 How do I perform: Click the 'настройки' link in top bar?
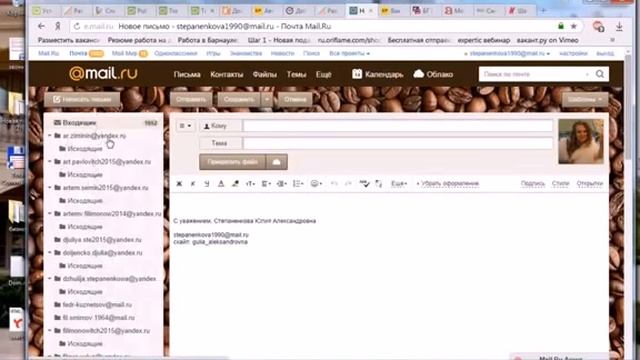(x=573, y=53)
